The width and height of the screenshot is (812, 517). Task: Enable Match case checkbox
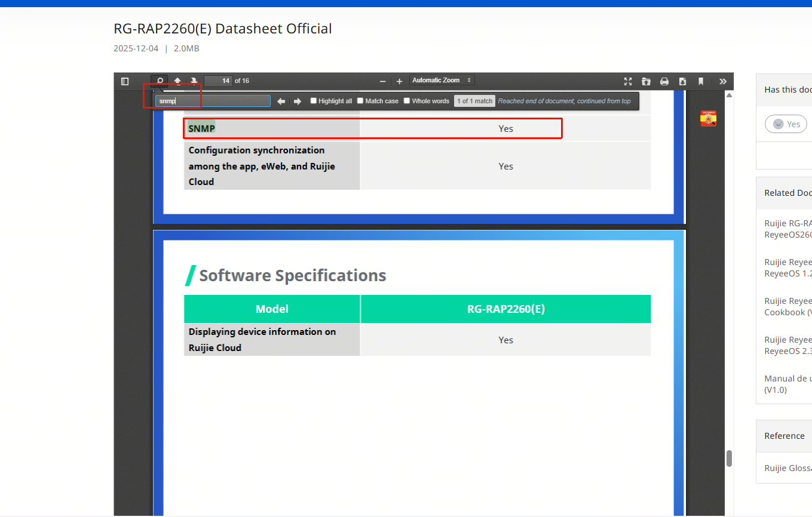pyautogui.click(x=360, y=101)
